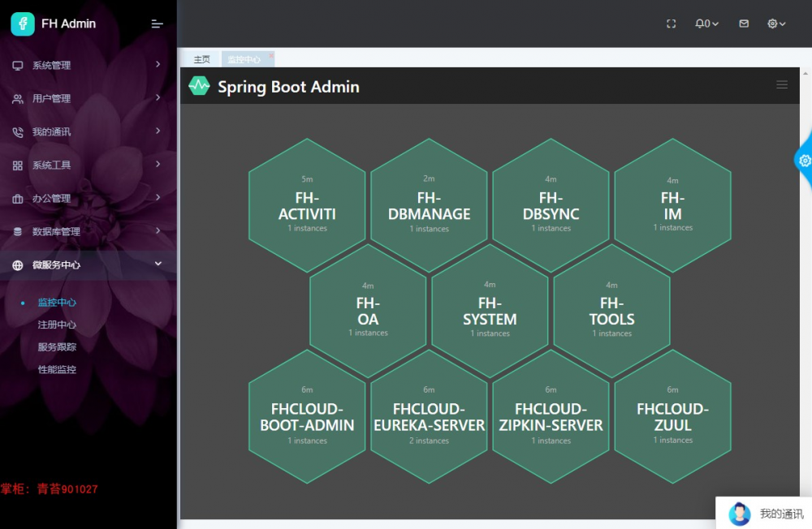Click the notification bell icon

[x=701, y=24]
